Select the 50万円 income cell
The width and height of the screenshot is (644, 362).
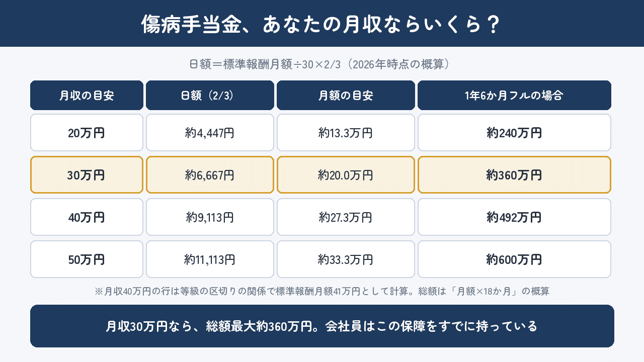pos(87,259)
